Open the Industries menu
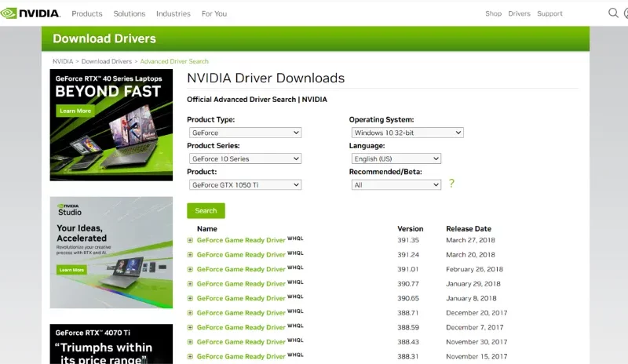Viewport: 628px width, 364px height. click(x=173, y=13)
